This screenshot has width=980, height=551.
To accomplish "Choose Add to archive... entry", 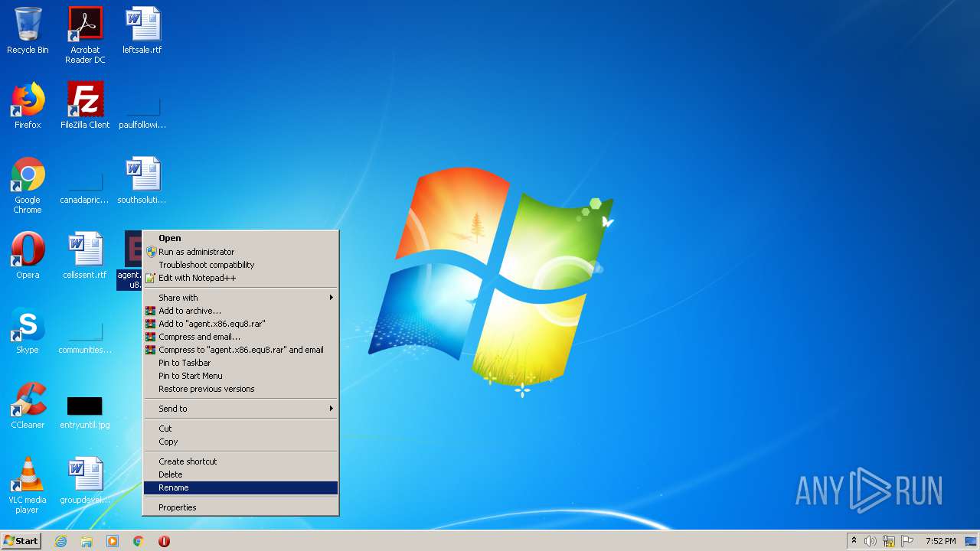I will 240,311.
